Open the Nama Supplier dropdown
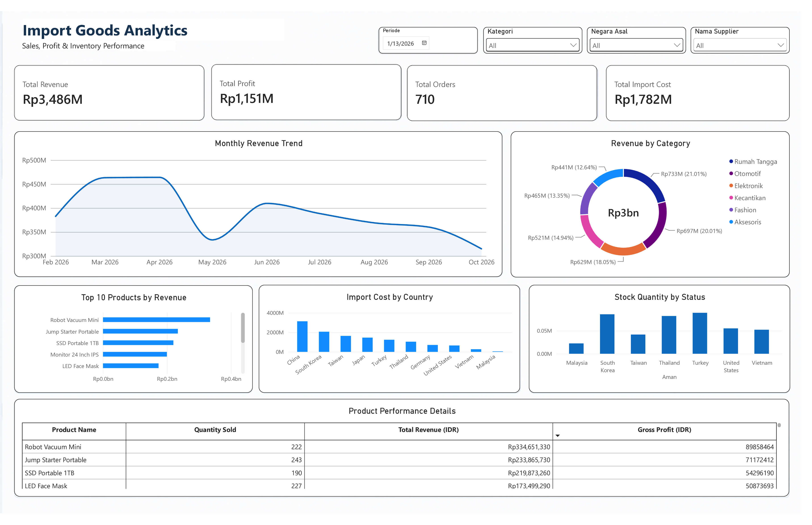 (x=740, y=45)
